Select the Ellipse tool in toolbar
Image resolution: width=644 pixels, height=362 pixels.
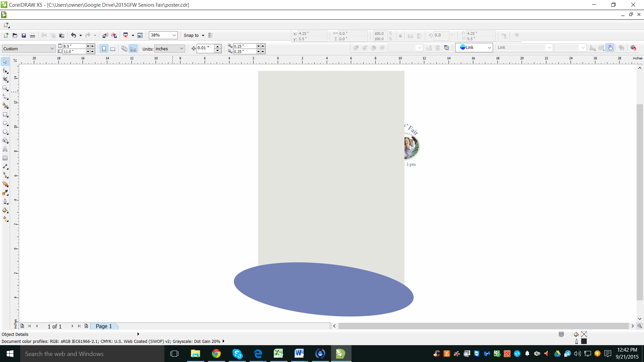point(6,123)
